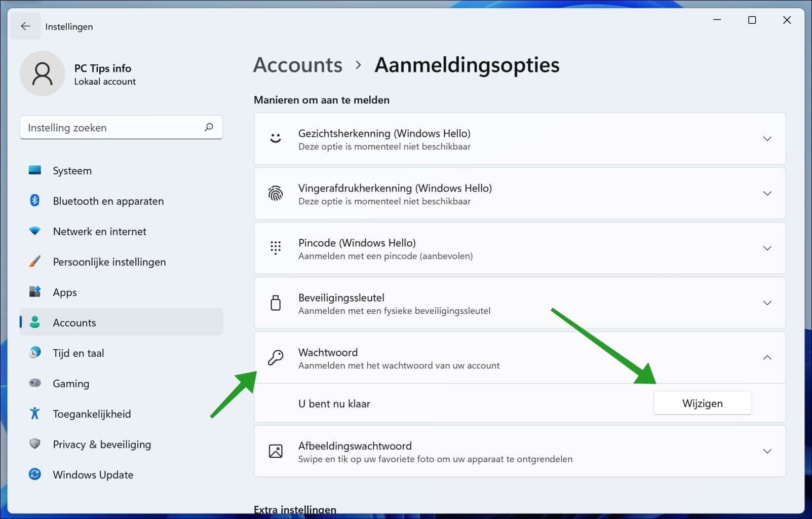Go to Netwerk en internet
This screenshot has width=812, height=519.
(x=121, y=231)
